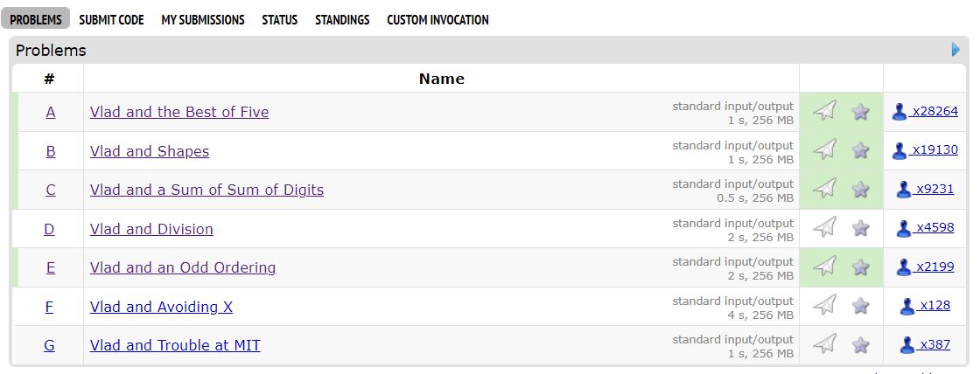Image resolution: width=980 pixels, height=374 pixels.
Task: Open problem Vlad and a Sum of Sum of Digits
Action: [x=206, y=190]
